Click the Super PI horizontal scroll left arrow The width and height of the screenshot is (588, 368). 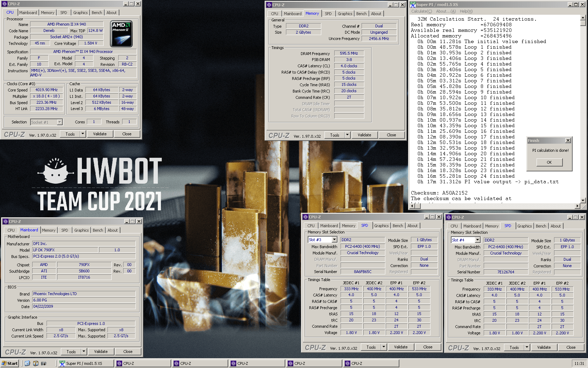(412, 206)
